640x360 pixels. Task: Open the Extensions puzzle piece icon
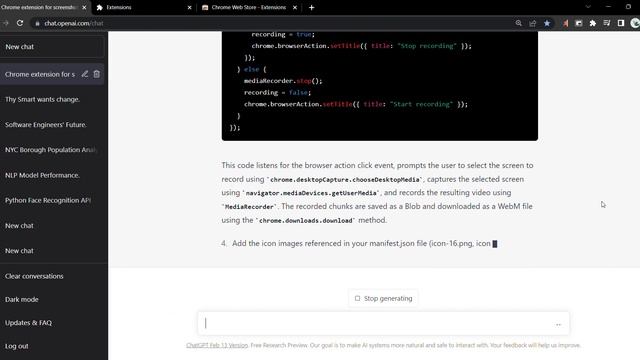click(x=593, y=23)
